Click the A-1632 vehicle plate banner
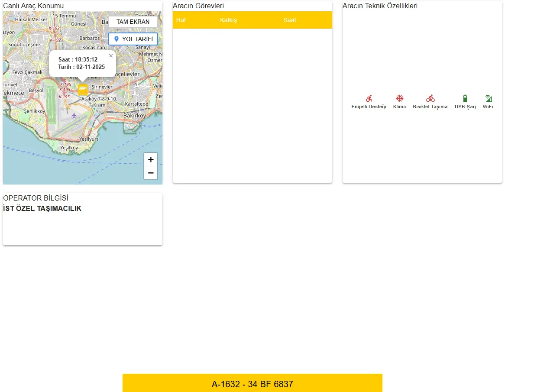This screenshot has height=392, width=560. [x=252, y=384]
